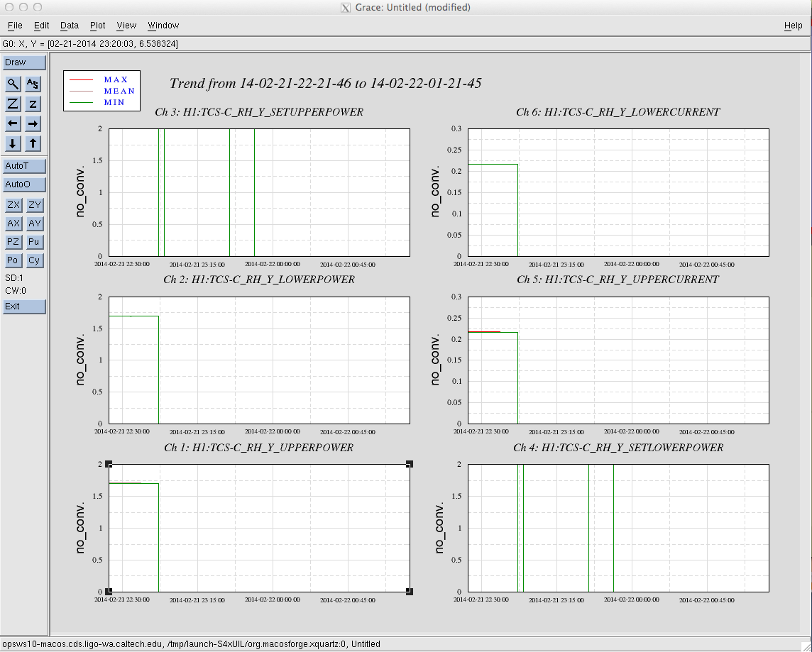Click bottom-right selection handle of Ch 1 graph

(x=410, y=592)
